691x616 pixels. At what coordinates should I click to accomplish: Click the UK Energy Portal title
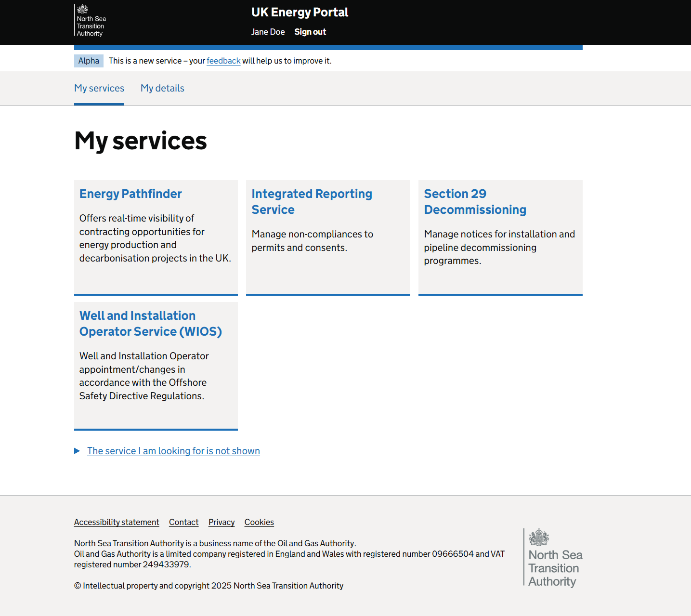point(300,12)
